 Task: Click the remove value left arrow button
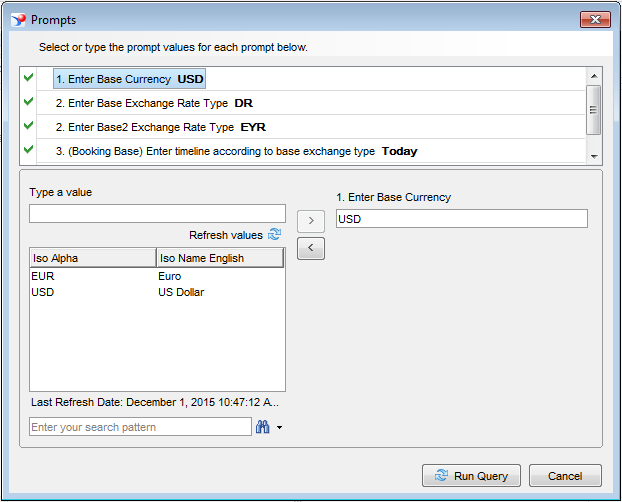pos(310,249)
